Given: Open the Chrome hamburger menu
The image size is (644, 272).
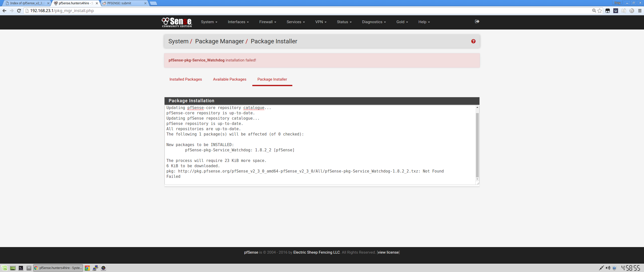Looking at the screenshot, I should point(640,11).
